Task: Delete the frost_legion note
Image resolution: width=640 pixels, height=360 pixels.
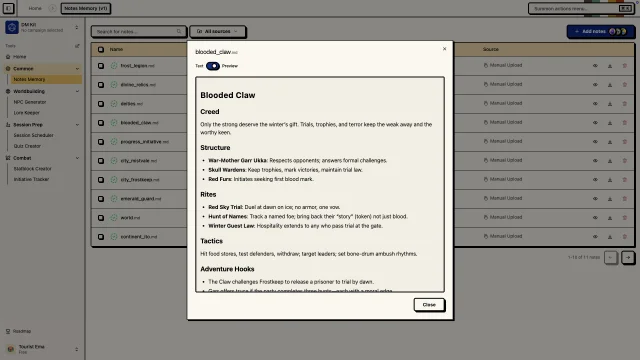Action: pyautogui.click(x=624, y=66)
